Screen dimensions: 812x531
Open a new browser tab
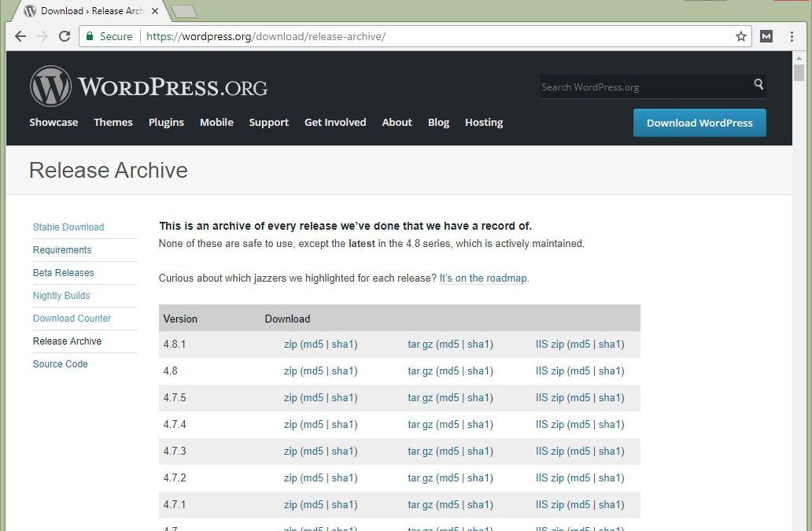[184, 11]
